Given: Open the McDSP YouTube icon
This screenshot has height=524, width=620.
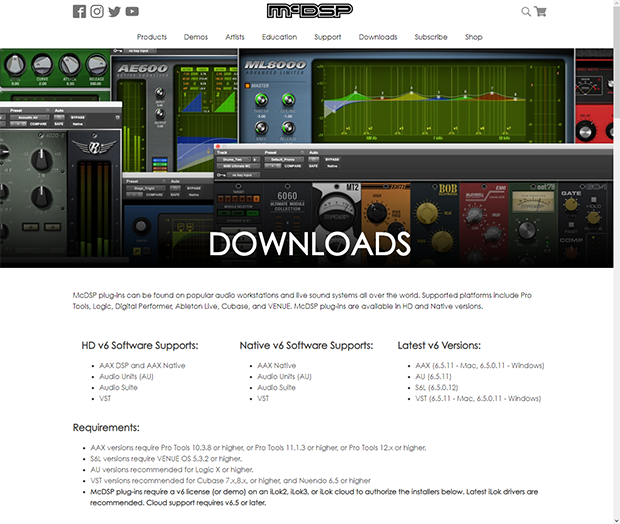Looking at the screenshot, I should click(x=132, y=11).
